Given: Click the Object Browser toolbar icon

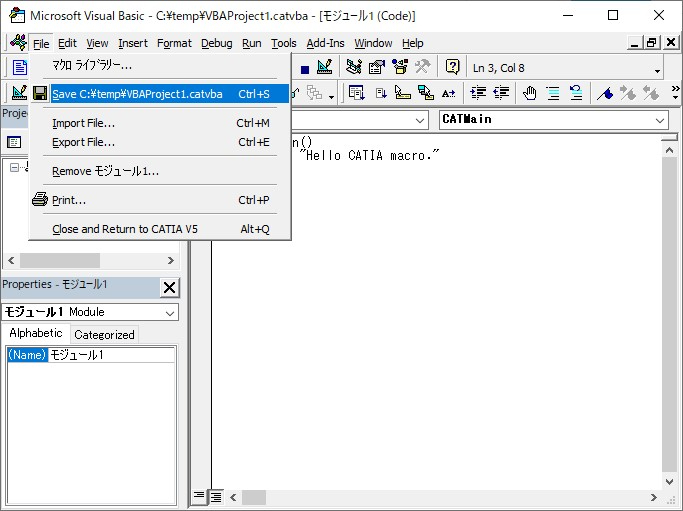Looking at the screenshot, I should [400, 67].
